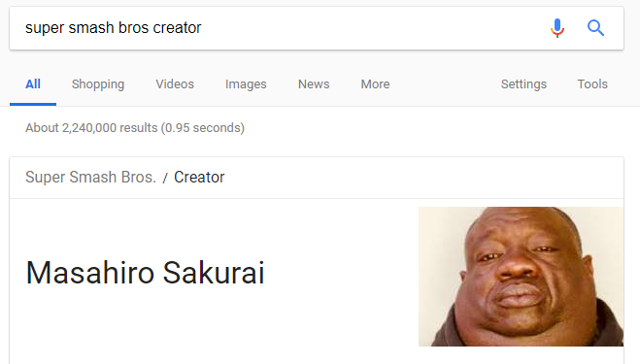The width and height of the screenshot is (640, 364).
Task: Click the slash separator in the breadcrumb
Action: [x=165, y=178]
